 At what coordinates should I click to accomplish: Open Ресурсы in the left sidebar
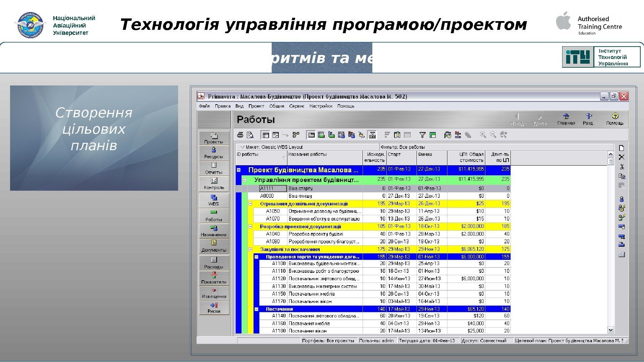click(x=214, y=153)
